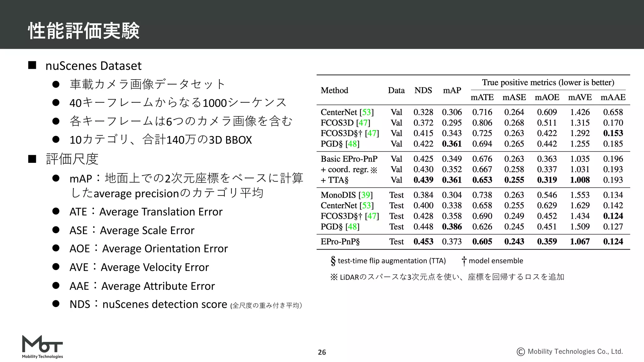The height and width of the screenshot is (362, 644).
Task: Click the 'mATE' column header
Action: pos(482,97)
